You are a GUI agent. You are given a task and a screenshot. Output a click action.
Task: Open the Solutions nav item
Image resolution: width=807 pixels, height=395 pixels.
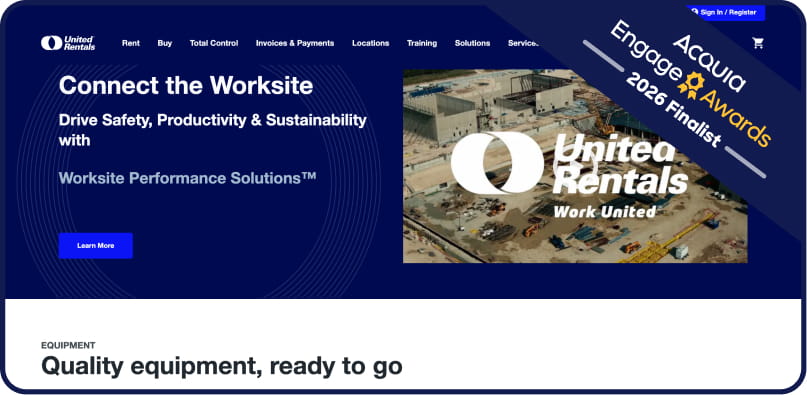[x=472, y=43]
